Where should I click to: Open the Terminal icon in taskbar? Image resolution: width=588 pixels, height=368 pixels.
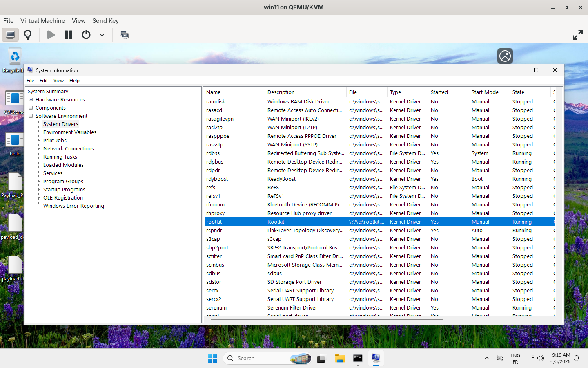[x=358, y=358]
